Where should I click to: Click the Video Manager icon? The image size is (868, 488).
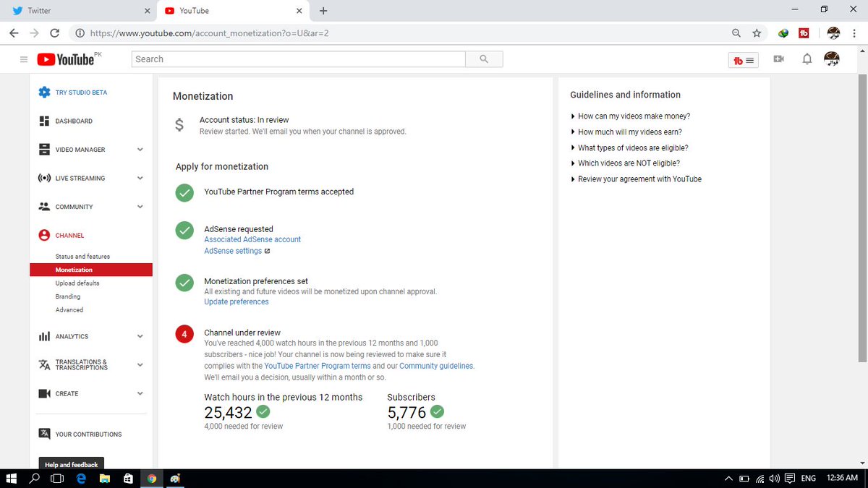tap(44, 150)
